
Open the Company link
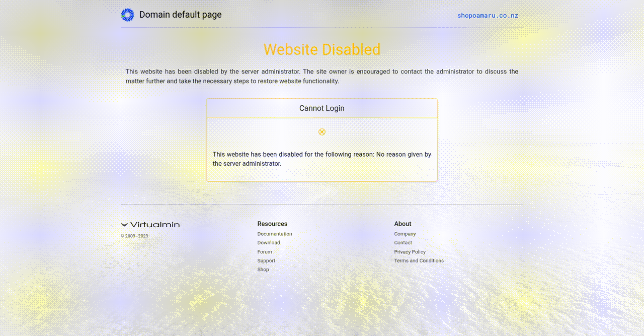pos(405,234)
